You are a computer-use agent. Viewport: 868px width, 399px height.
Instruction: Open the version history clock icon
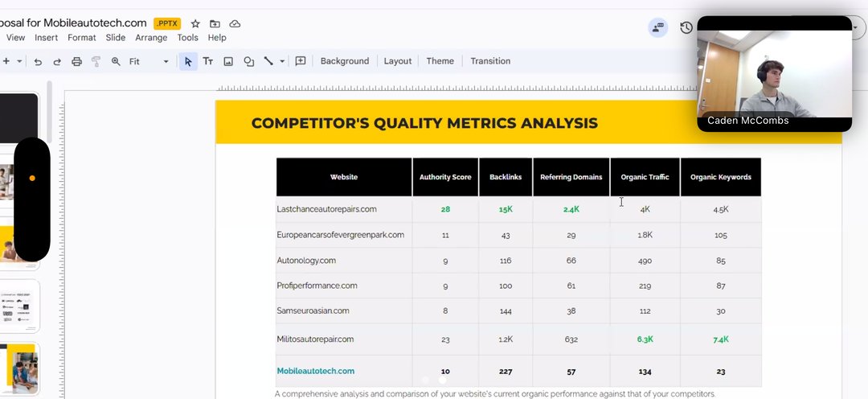point(686,27)
